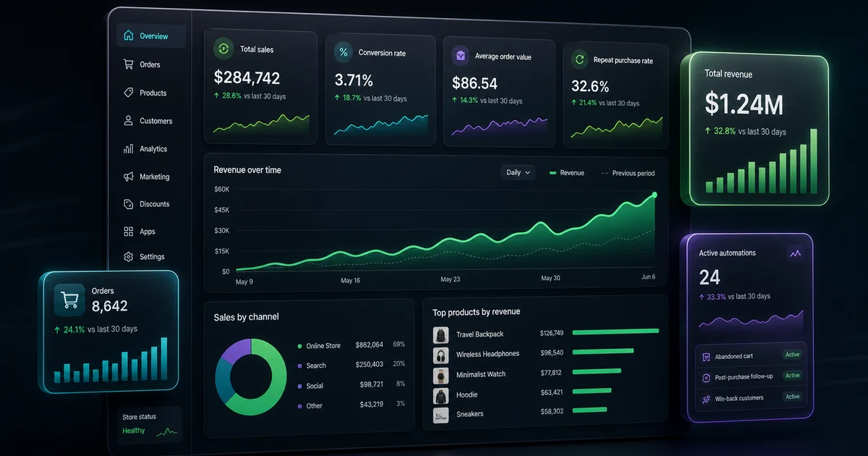Screen dimensions: 868x456
Task: Open the Overview menu item
Action: [x=151, y=35]
